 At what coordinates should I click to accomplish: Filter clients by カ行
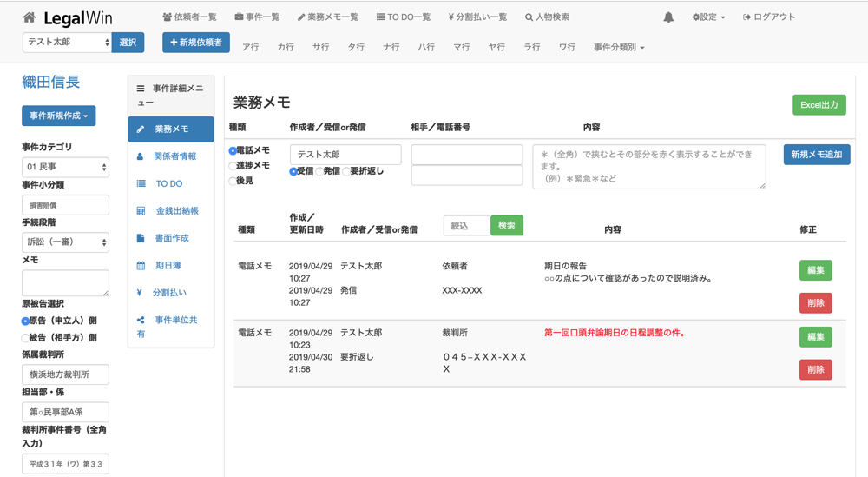pyautogui.click(x=286, y=47)
